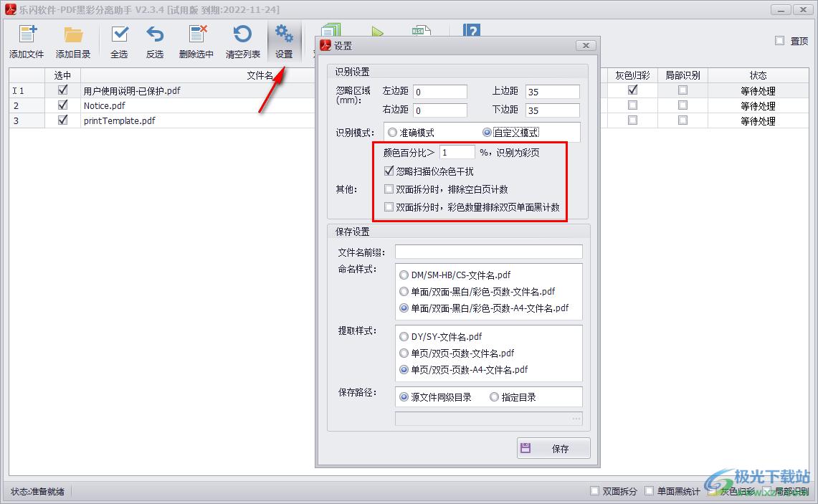Select the accurate recognition mode radio
The height and width of the screenshot is (504, 818).
pos(392,133)
